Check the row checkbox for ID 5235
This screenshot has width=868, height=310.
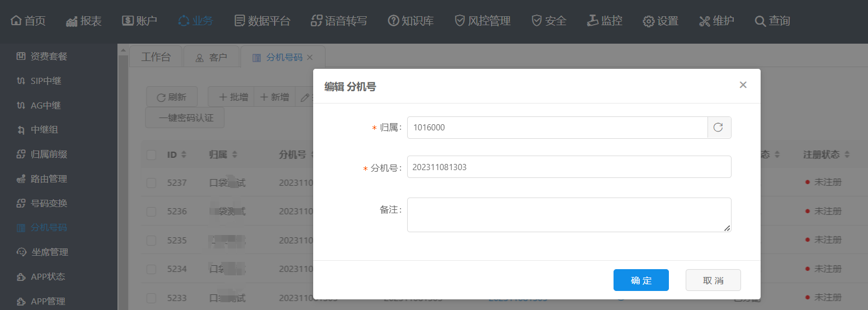(x=151, y=240)
